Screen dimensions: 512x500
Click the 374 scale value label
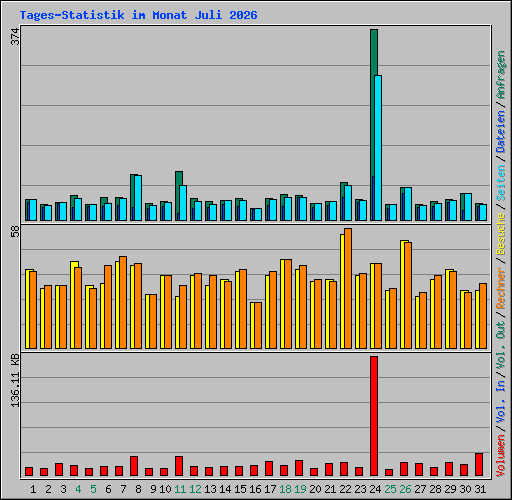tap(15, 37)
